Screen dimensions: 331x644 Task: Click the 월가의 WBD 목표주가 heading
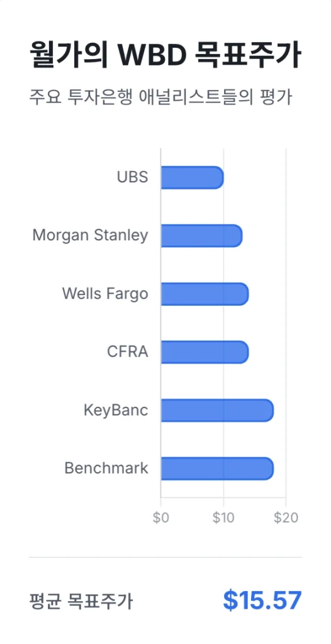click(165, 55)
